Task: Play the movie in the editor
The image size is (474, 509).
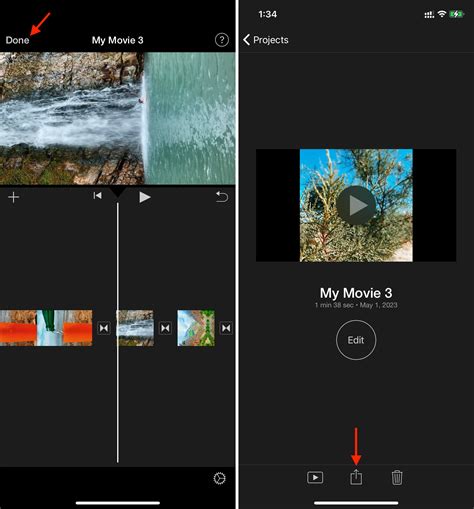Action: (x=144, y=197)
